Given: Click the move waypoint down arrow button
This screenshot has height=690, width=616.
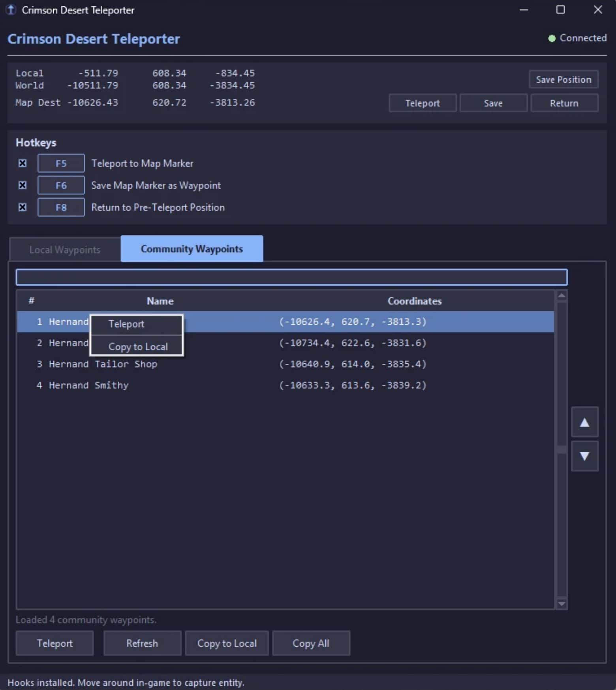Looking at the screenshot, I should pyautogui.click(x=584, y=456).
